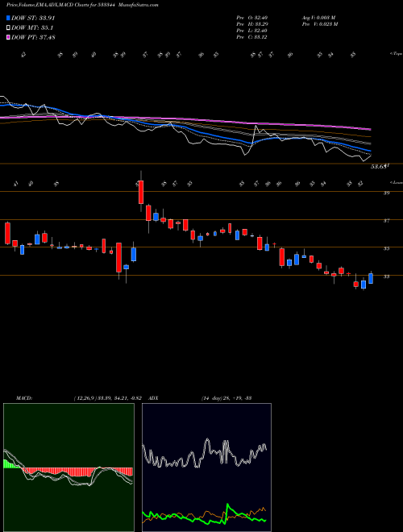Image resolution: width=403 pixels, height=532 pixels.
Task: Click inside the green MACD chart panel
Action: 69,468
